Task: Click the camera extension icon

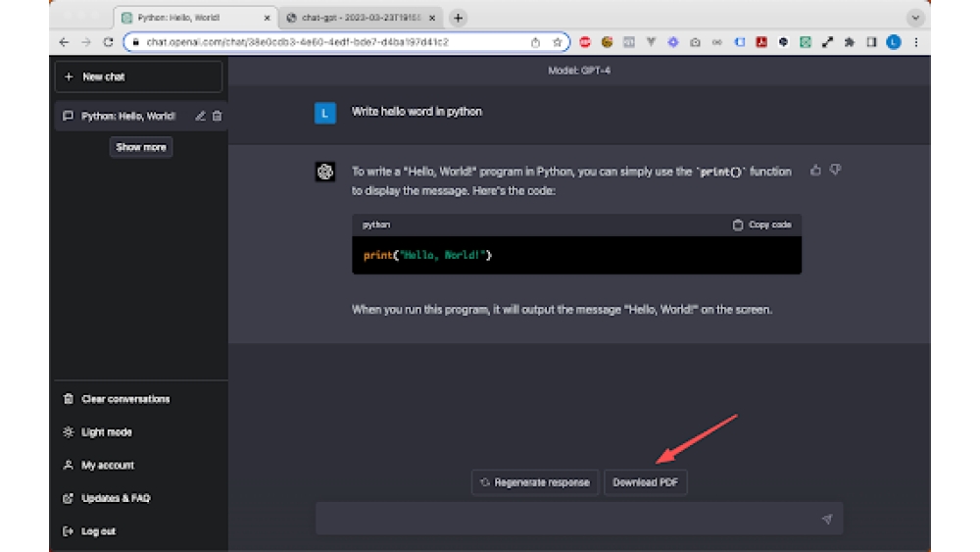Action: point(695,42)
